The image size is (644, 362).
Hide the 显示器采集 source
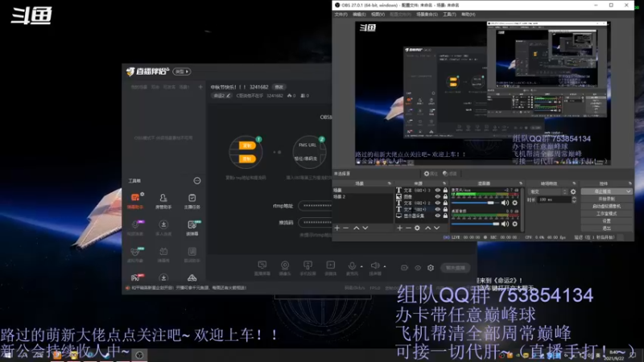(438, 216)
